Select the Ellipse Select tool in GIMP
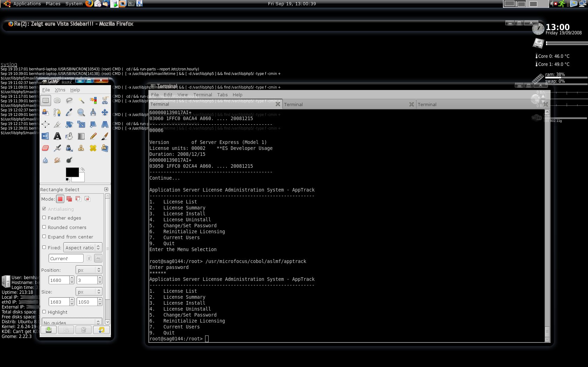The height and width of the screenshot is (367, 588). coord(57,101)
